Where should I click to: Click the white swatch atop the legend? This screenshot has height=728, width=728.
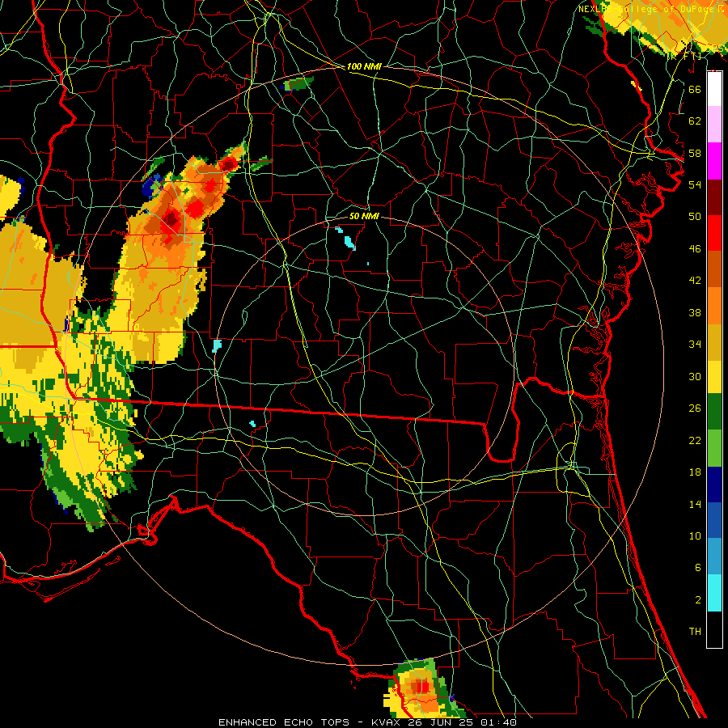[x=714, y=89]
